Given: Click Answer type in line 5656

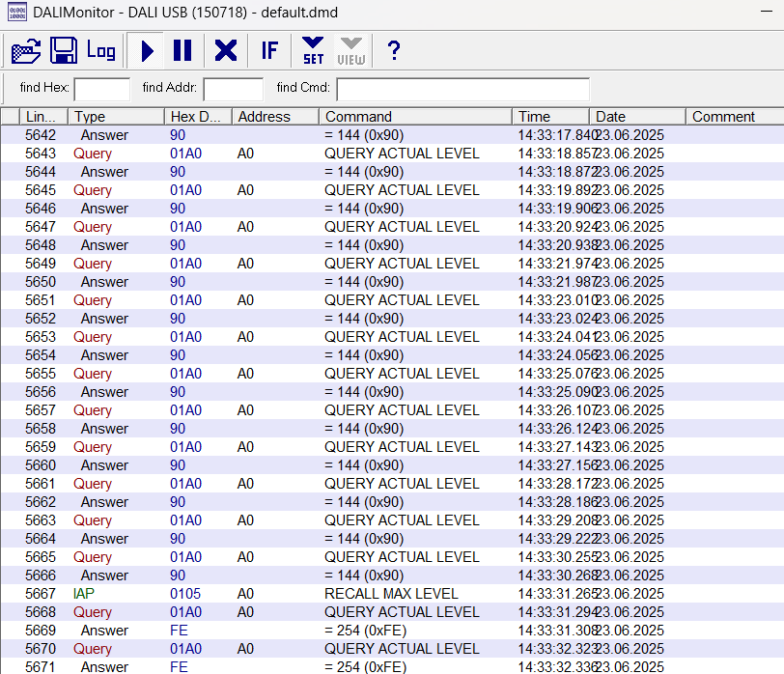Looking at the screenshot, I should 104,392.
